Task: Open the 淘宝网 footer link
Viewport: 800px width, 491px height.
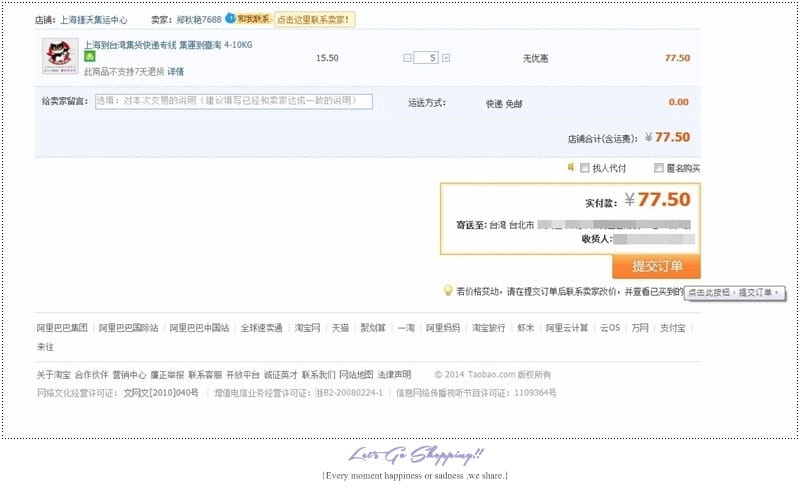Action: [x=307, y=328]
